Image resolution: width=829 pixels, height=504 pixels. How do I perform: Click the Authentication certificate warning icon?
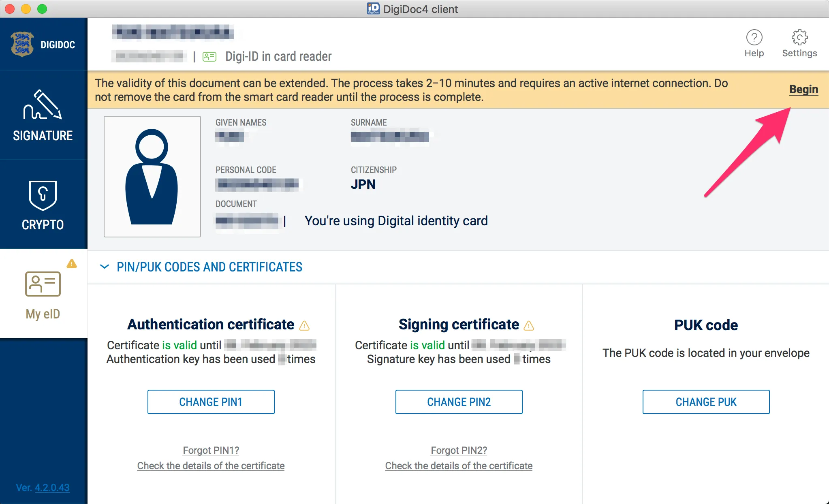[x=304, y=325]
